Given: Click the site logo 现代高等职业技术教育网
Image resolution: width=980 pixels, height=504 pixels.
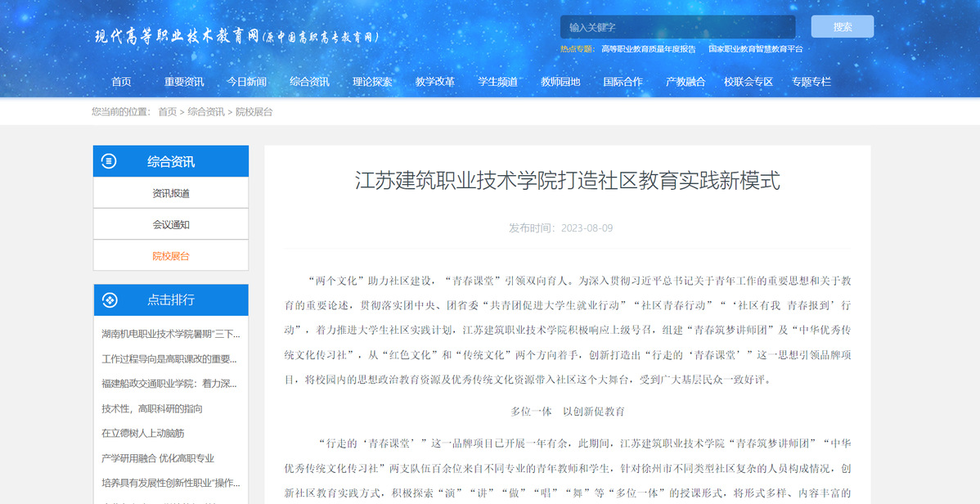Looking at the screenshot, I should 237,37.
